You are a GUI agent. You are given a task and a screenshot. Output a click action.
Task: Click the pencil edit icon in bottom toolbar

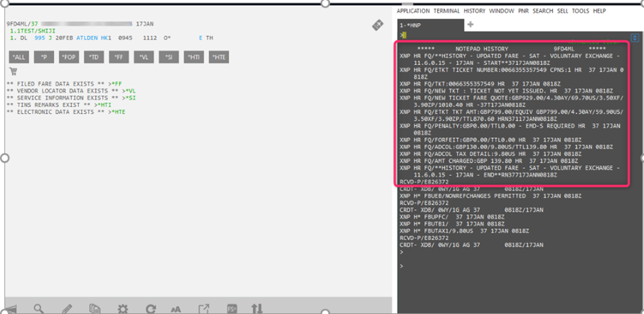coord(66,309)
